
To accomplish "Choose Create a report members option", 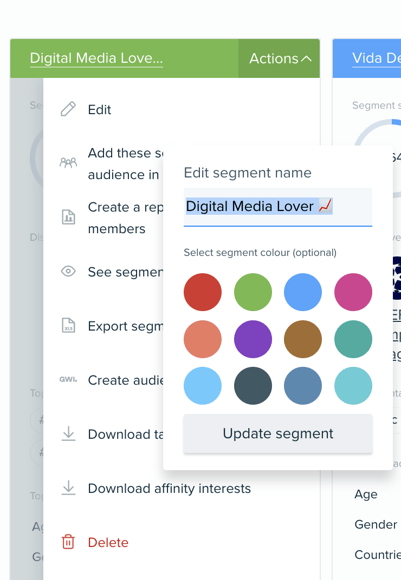I will [125, 218].
